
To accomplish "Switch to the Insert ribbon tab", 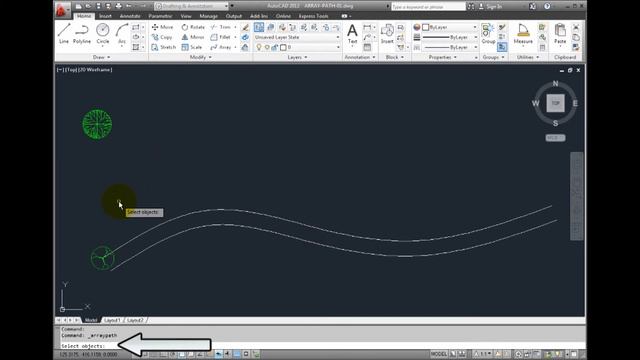I will (x=105, y=16).
